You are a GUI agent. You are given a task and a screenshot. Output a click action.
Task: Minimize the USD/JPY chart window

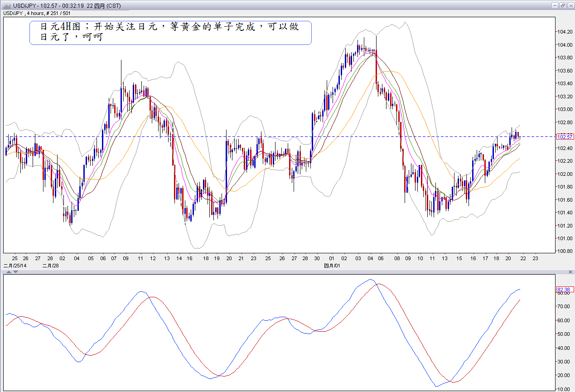pos(555,5)
